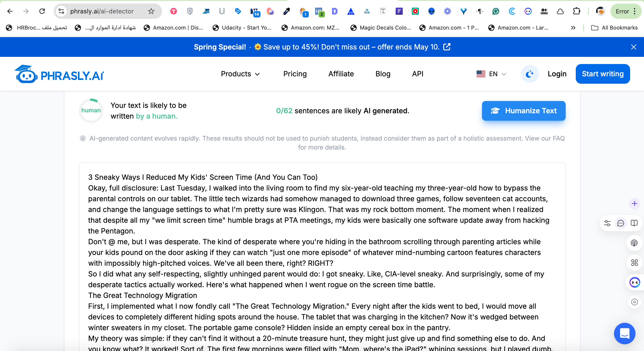Click the cloud extension icon
This screenshot has width=644, height=351.
[560, 11]
